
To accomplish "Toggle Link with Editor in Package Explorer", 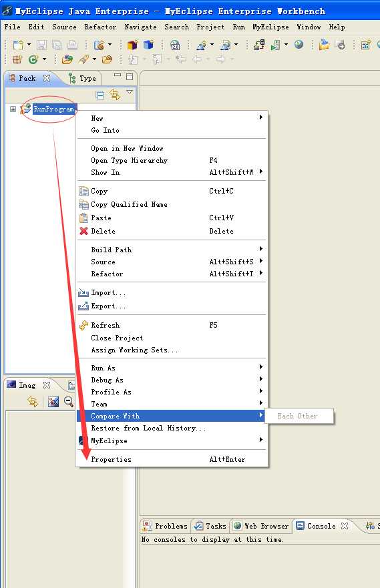I will click(115, 95).
